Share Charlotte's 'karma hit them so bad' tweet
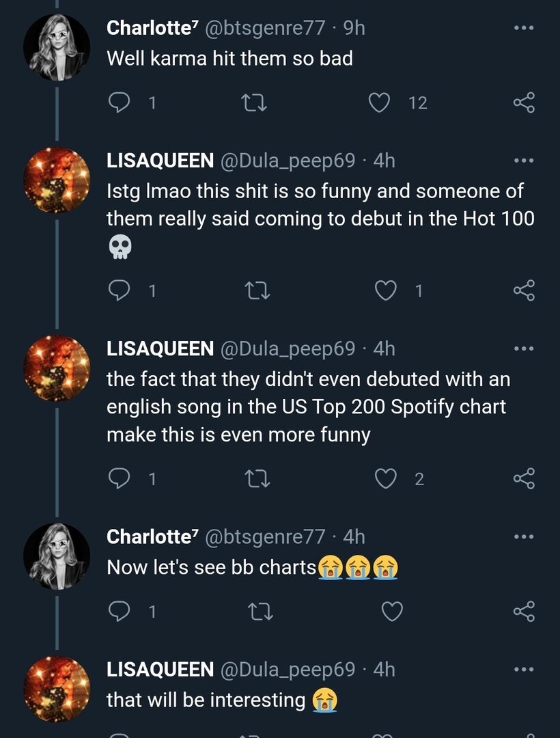 click(x=524, y=102)
